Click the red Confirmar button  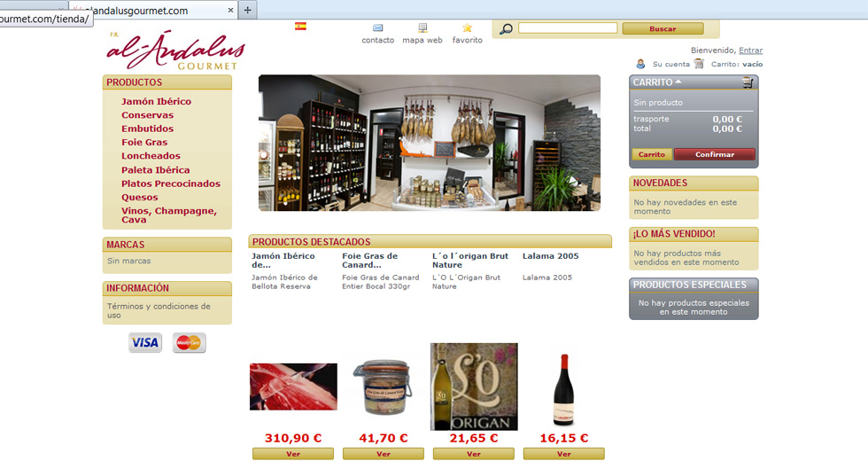pos(715,154)
